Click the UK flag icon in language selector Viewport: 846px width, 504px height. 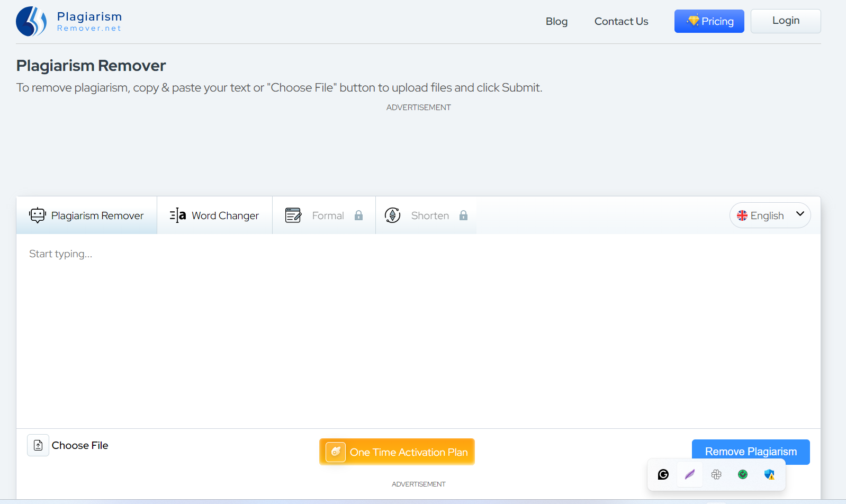742,215
